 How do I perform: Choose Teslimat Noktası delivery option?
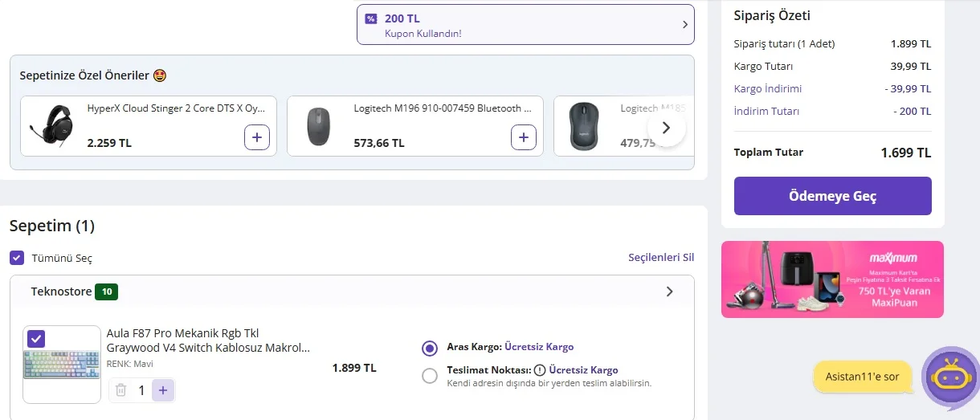[x=430, y=375]
